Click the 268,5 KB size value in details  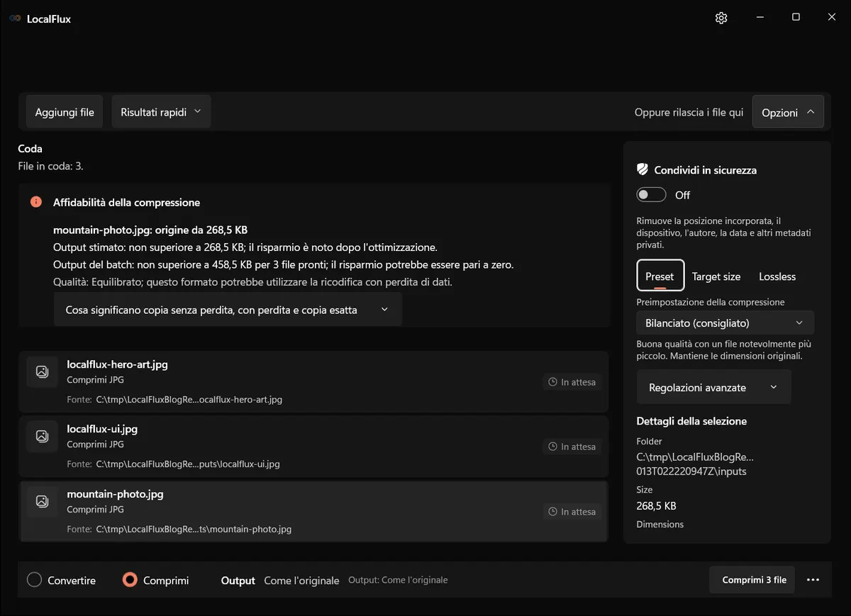656,506
